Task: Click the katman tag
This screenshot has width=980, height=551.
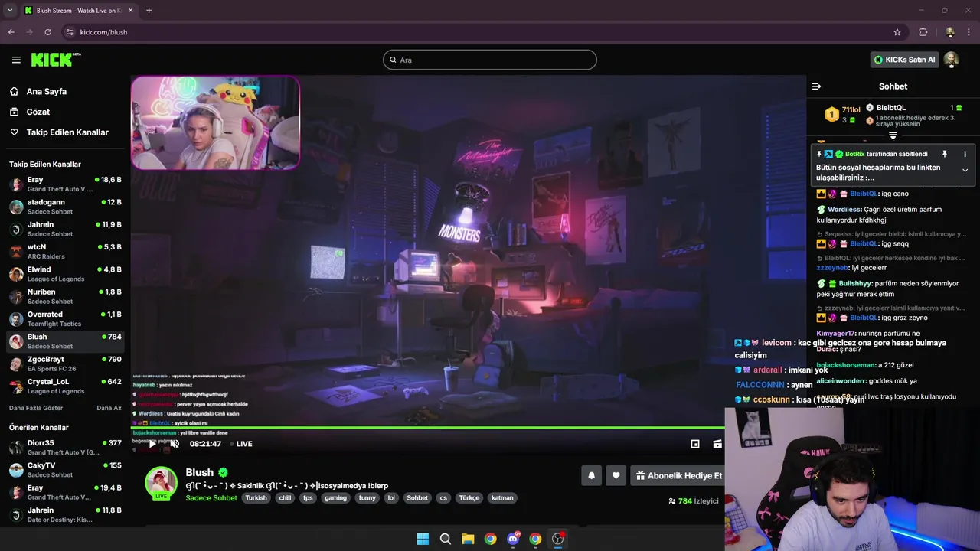Action: pyautogui.click(x=502, y=498)
